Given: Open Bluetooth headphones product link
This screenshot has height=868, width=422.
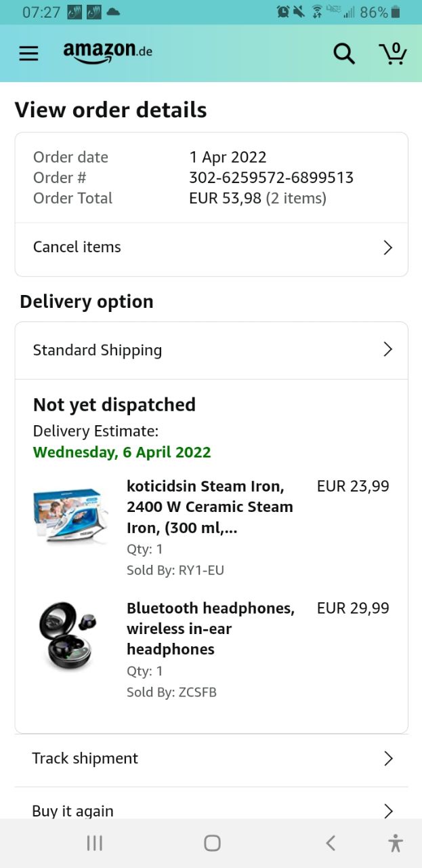Looking at the screenshot, I should coord(211,628).
